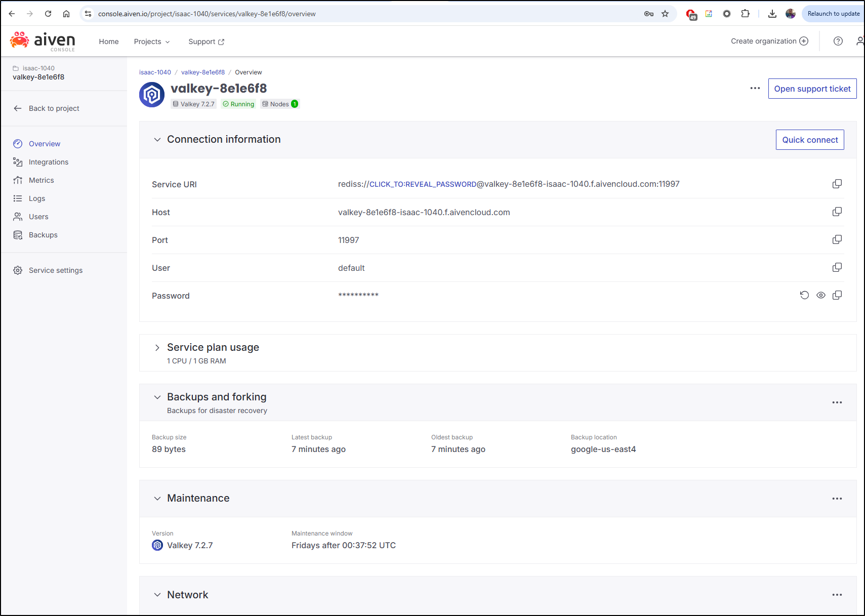
Task: Open service actions three-dot menu
Action: pyautogui.click(x=755, y=88)
